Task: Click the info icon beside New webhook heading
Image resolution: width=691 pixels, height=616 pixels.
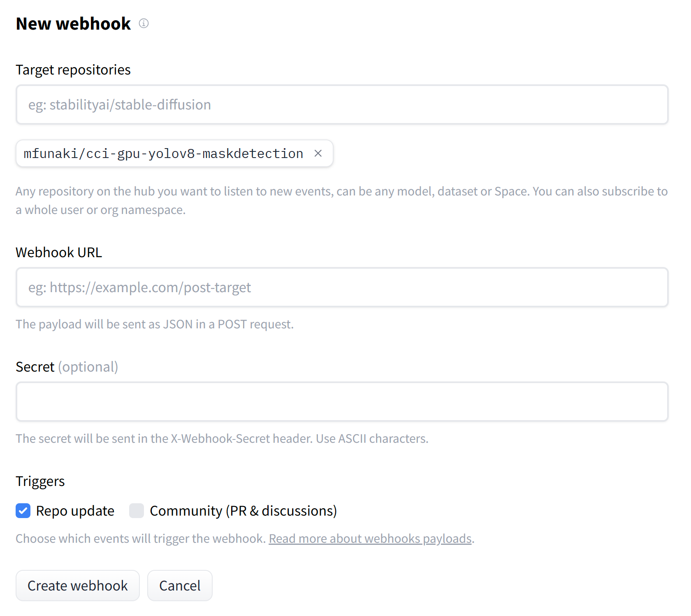Action: 144,23
